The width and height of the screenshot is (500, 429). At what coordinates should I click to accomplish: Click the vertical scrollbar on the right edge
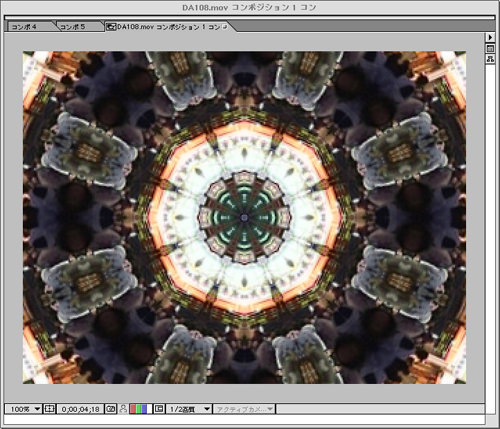(x=490, y=240)
